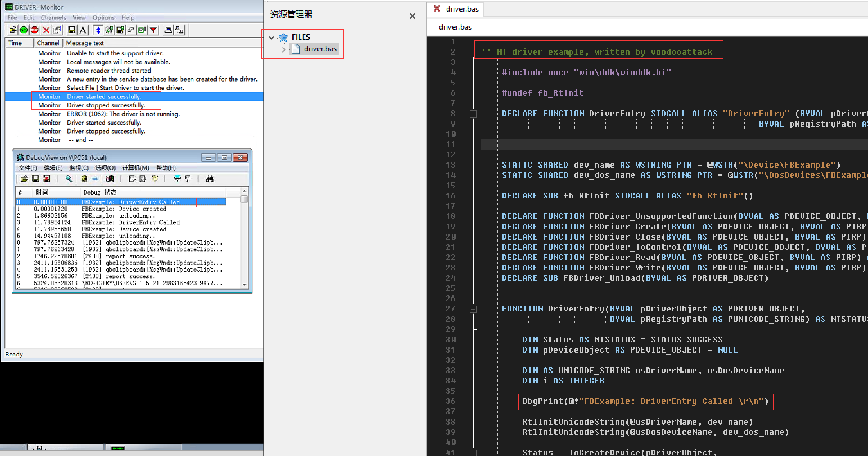Collapse the FILES tree in 资源管理器
The image size is (868, 456).
click(x=270, y=37)
